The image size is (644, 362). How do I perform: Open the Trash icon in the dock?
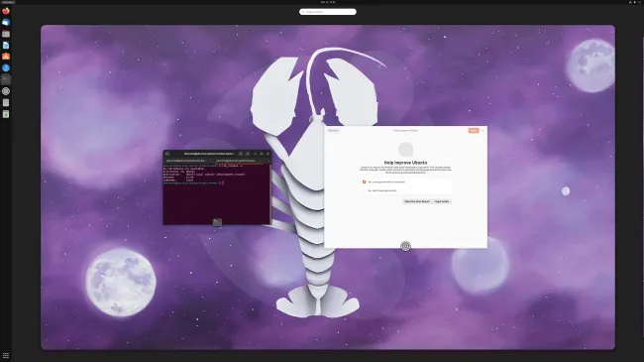point(6,114)
